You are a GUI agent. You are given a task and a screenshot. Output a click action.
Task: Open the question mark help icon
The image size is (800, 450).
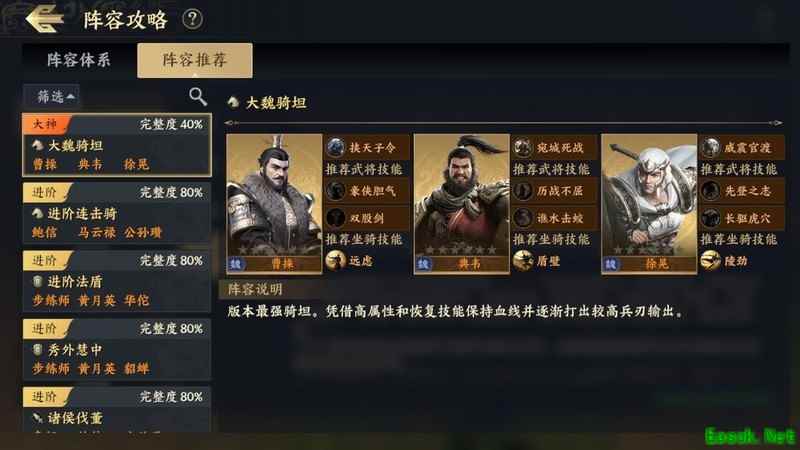point(192,19)
